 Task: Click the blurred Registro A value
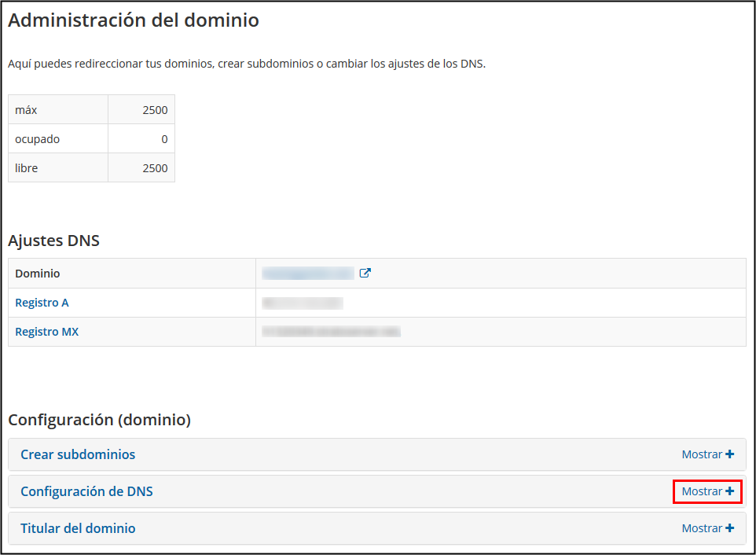[x=303, y=303]
